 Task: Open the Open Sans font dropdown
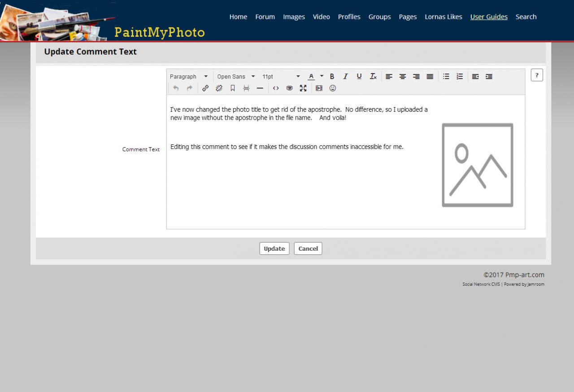tap(236, 77)
